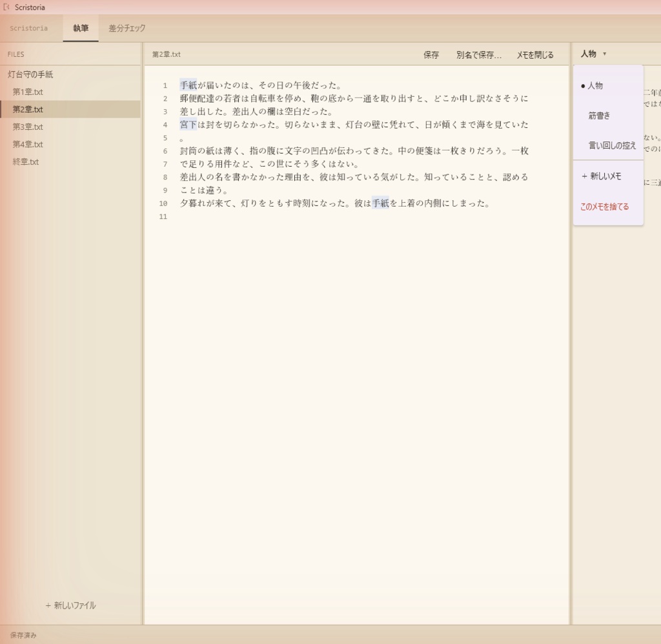Switch to the 執筆 tab

pos(81,28)
